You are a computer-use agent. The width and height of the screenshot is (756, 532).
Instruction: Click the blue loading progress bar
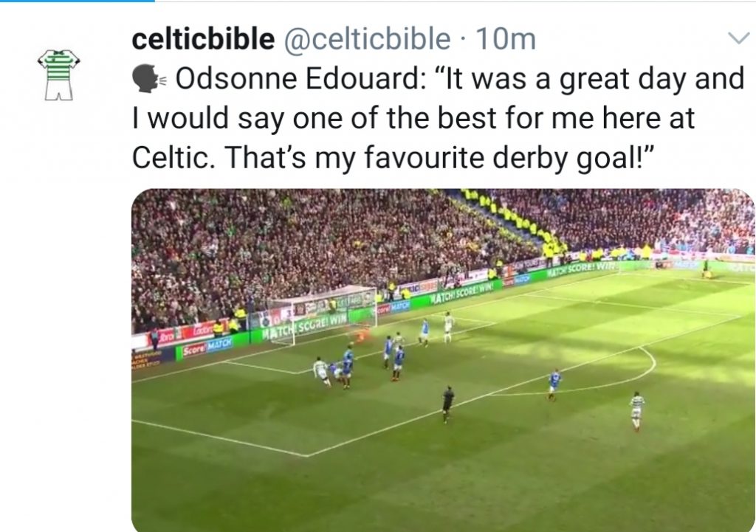(77, 1)
